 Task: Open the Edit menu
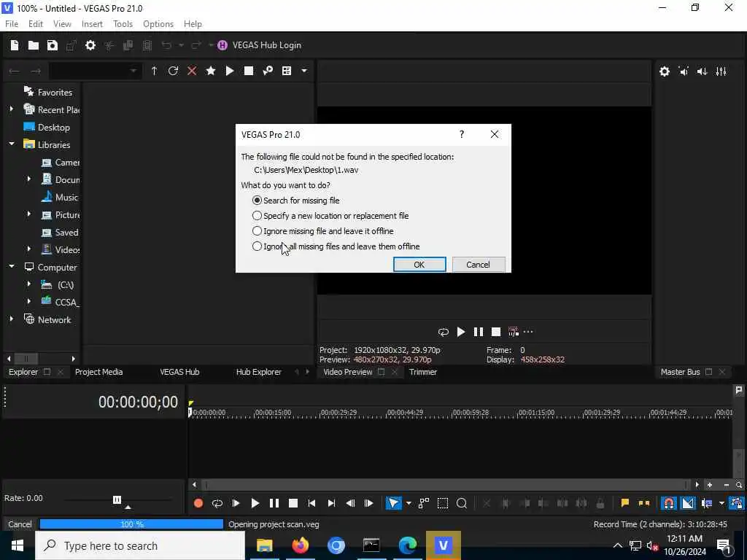click(x=35, y=24)
